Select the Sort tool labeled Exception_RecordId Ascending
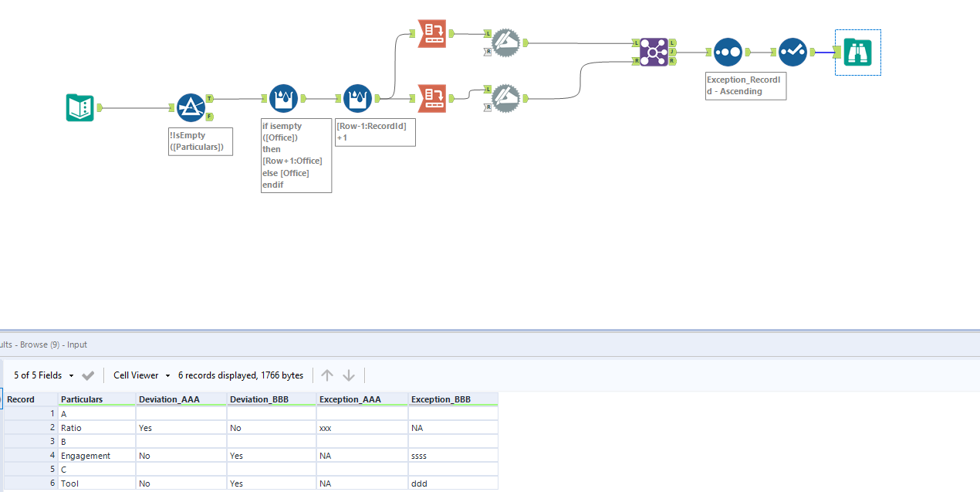Screen dimensions: 980x492 [x=728, y=52]
